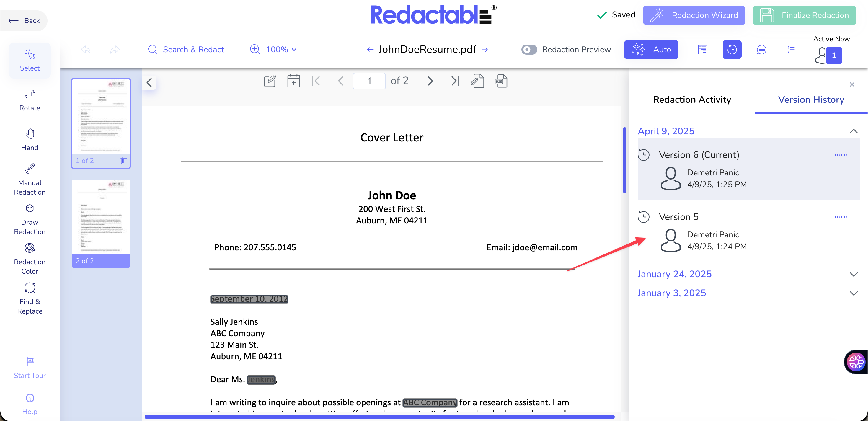Select the Select tool in sidebar

(x=30, y=61)
